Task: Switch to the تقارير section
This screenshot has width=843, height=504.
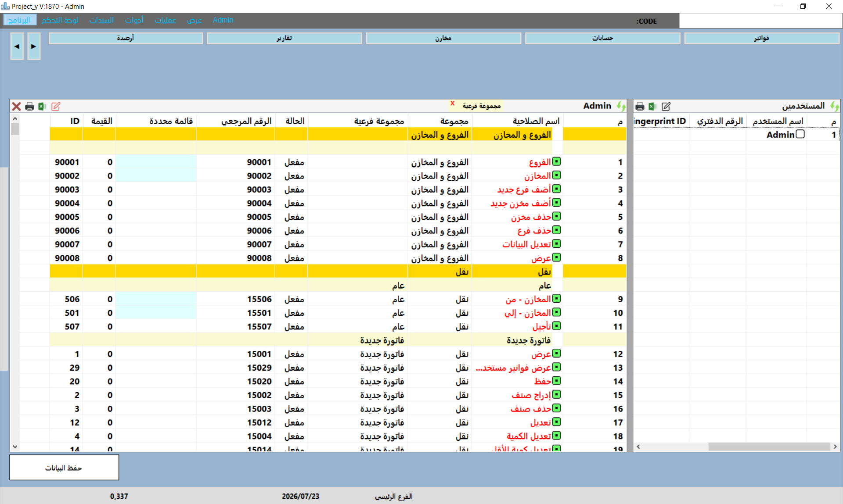Action: (x=285, y=38)
